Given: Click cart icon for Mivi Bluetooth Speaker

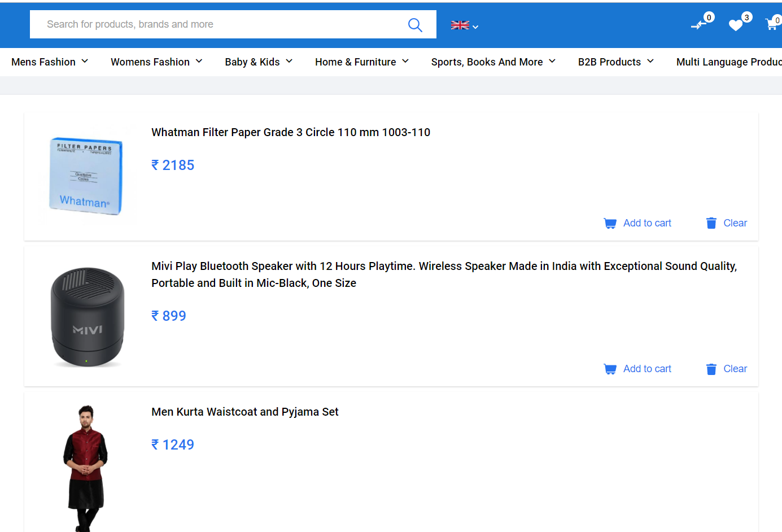Looking at the screenshot, I should [610, 369].
